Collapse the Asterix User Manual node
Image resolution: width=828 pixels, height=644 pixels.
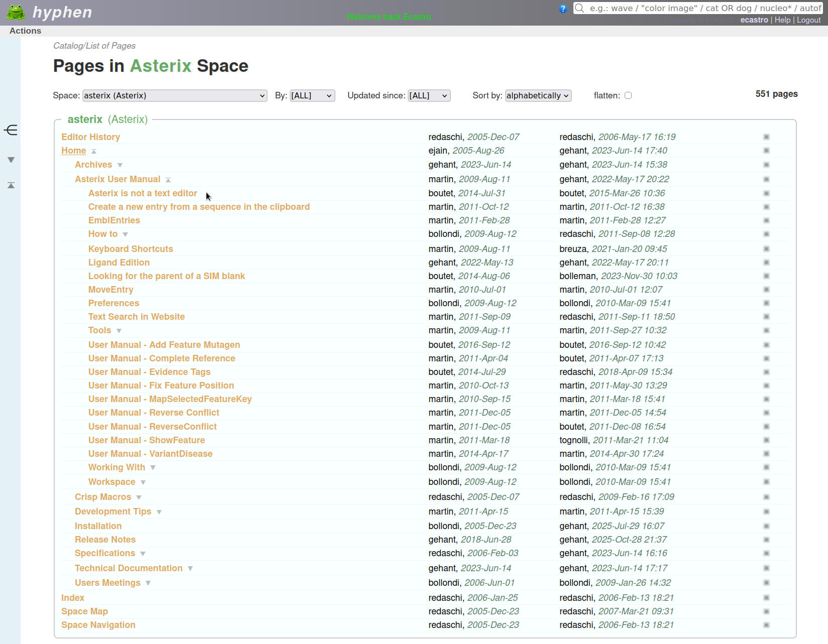pos(168,180)
